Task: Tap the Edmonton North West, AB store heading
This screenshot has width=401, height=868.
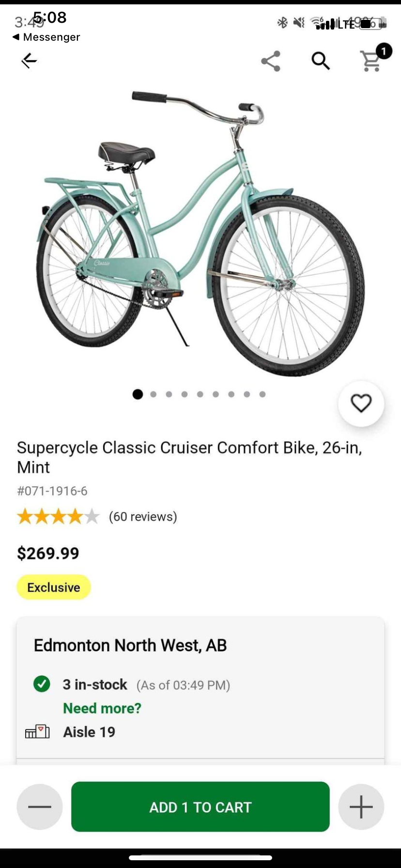Action: click(130, 645)
